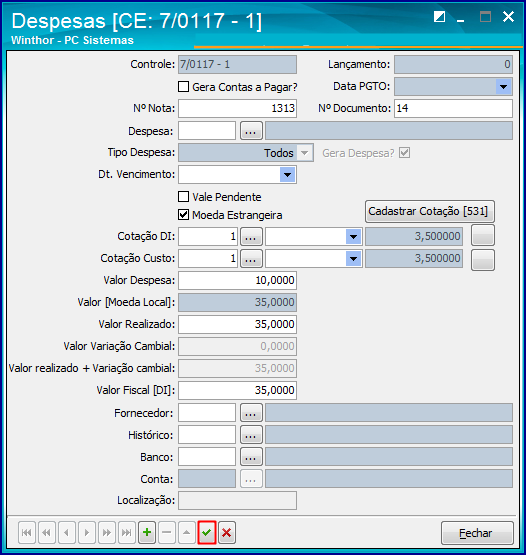Open Histórico lookup ellipsis button

tap(251, 435)
